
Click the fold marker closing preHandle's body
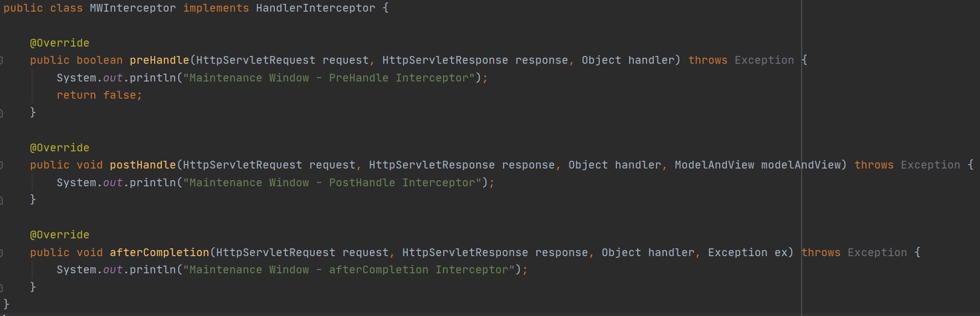pyautogui.click(x=2, y=113)
